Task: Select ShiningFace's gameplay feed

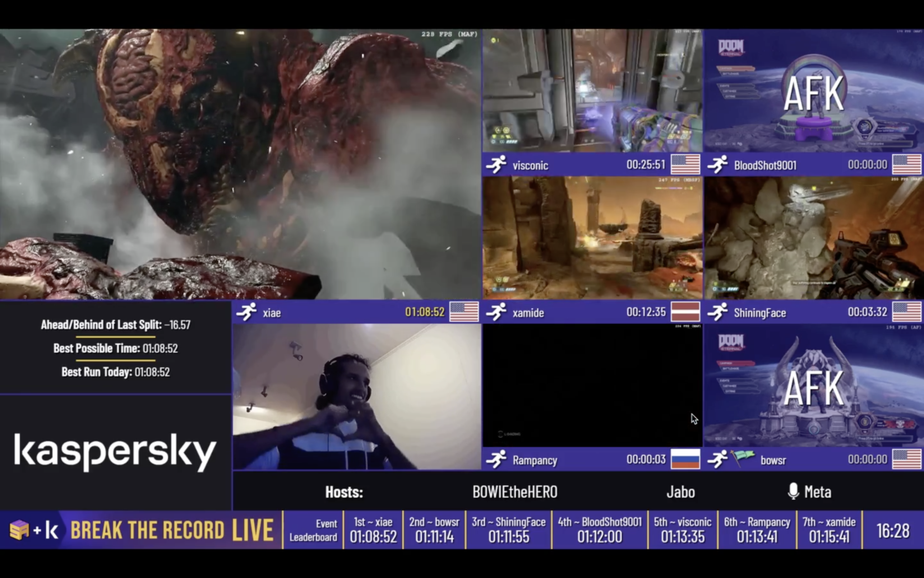Action: pyautogui.click(x=814, y=238)
